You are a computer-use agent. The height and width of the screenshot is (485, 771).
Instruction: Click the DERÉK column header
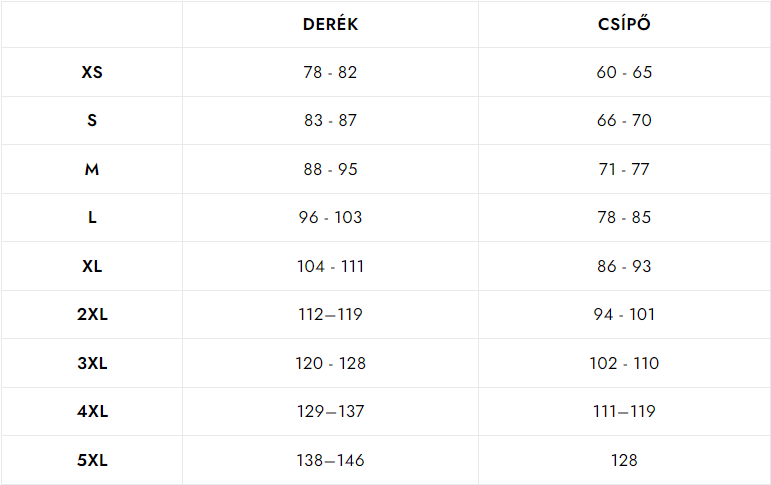click(330, 24)
